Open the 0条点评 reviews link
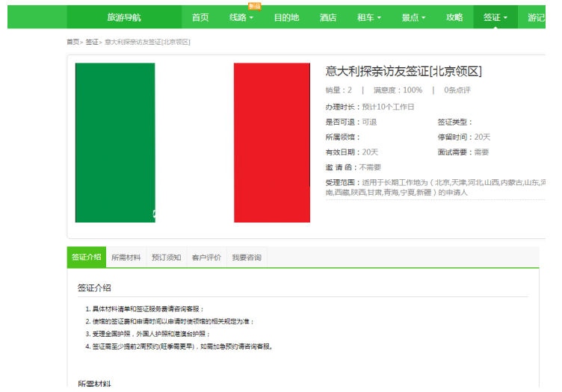The height and width of the screenshot is (392, 562). coord(457,90)
